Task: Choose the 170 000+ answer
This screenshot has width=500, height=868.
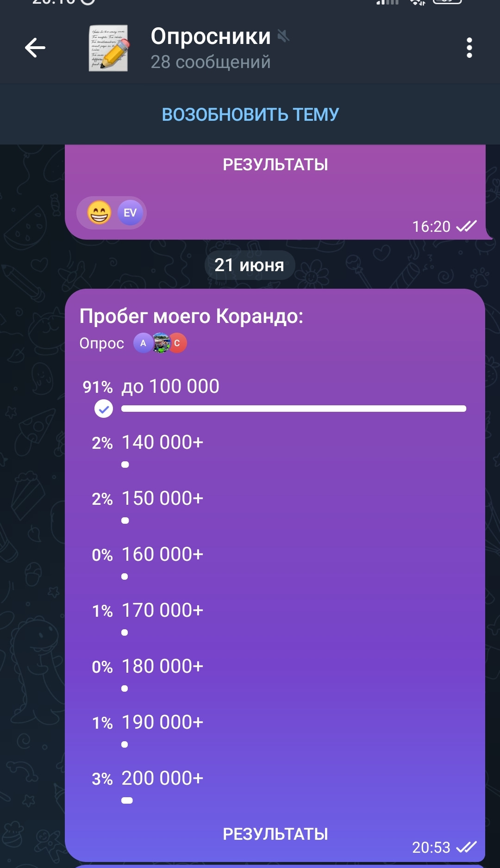Action: (x=162, y=611)
